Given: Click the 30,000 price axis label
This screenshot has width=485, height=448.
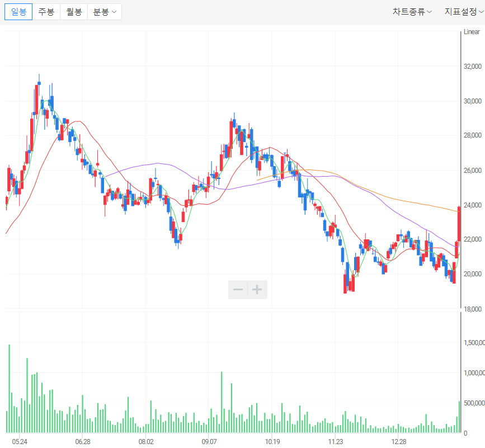Looking at the screenshot, I should (x=473, y=101).
